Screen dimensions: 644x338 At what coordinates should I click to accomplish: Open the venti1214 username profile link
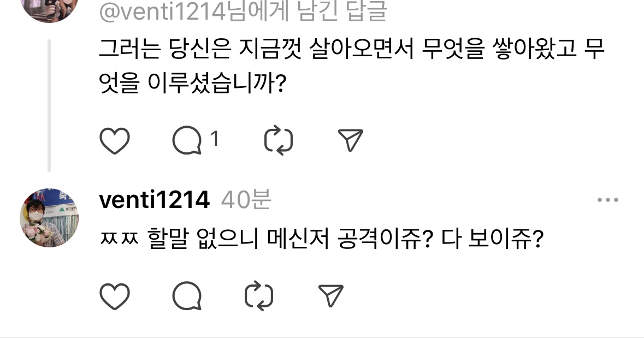pos(154,200)
